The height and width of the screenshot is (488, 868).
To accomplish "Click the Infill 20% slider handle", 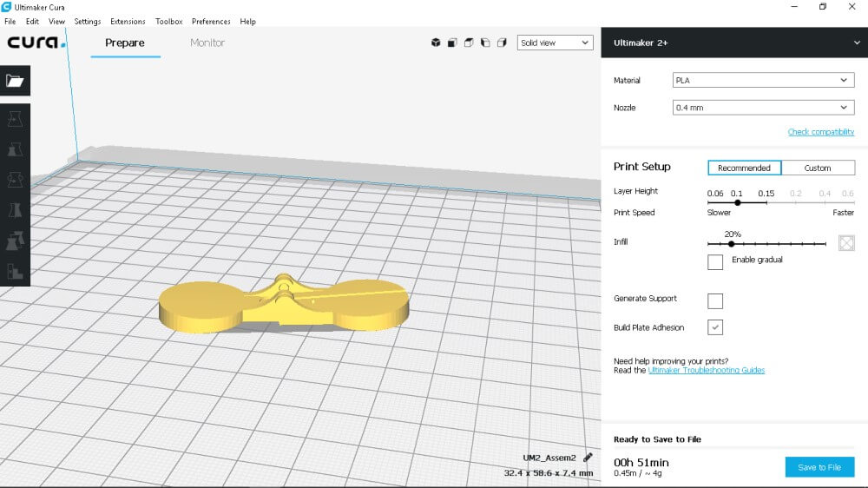I will point(731,244).
